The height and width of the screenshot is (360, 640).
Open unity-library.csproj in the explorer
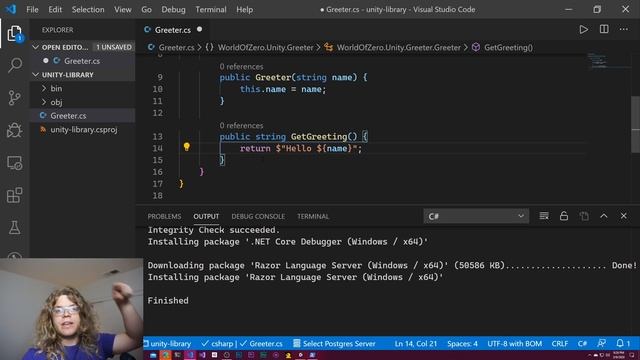(82, 130)
